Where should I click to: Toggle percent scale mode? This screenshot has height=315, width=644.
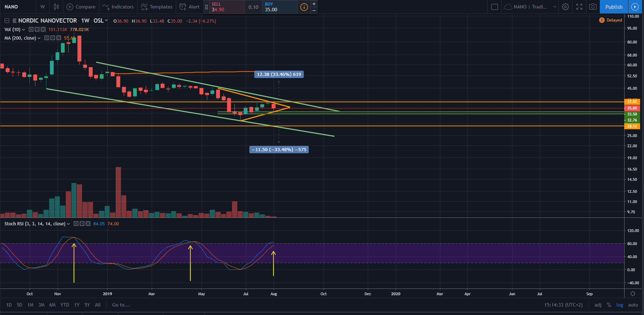609,305
